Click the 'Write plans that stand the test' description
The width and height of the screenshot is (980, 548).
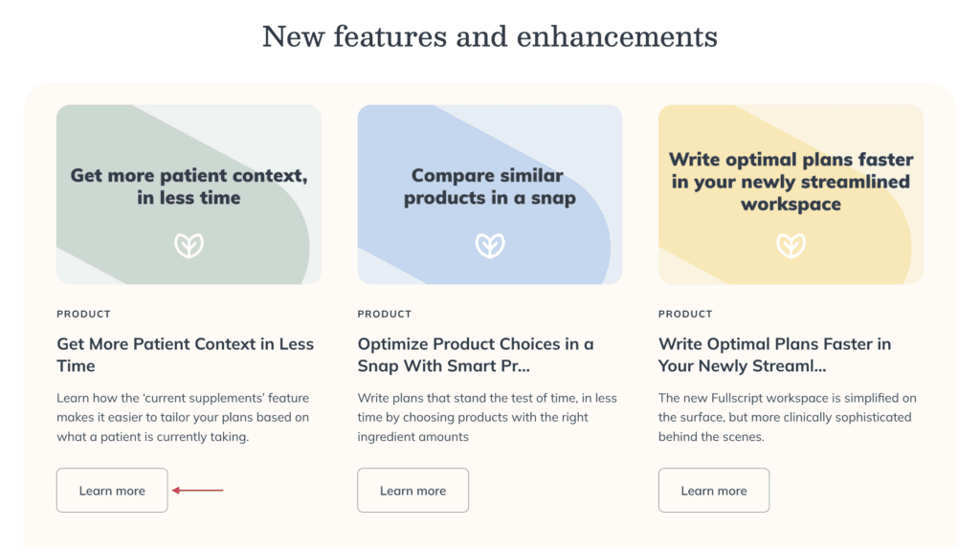(x=487, y=417)
